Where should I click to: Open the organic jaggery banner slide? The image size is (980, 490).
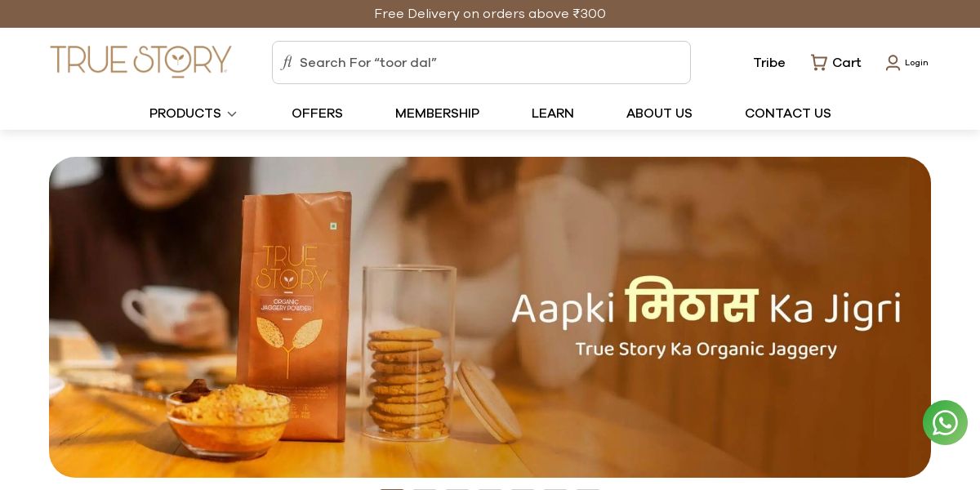point(490,317)
